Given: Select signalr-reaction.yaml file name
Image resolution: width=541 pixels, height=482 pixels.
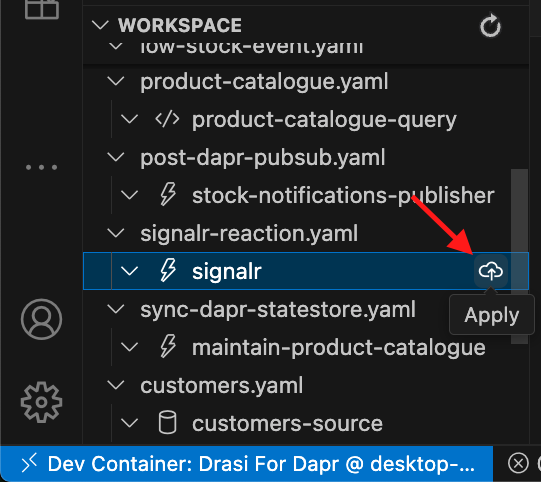Looking at the screenshot, I should [x=249, y=233].
